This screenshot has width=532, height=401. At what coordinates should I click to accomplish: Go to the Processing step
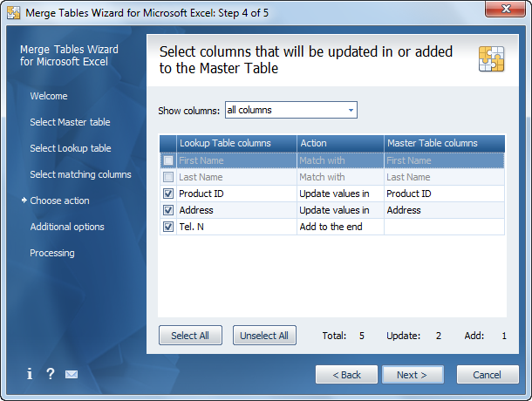point(52,253)
